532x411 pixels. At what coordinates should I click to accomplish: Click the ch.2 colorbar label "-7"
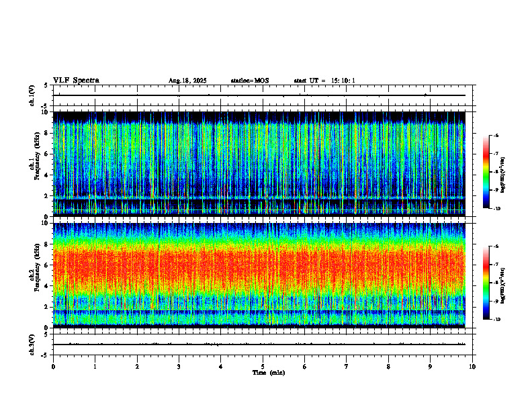[496, 264]
